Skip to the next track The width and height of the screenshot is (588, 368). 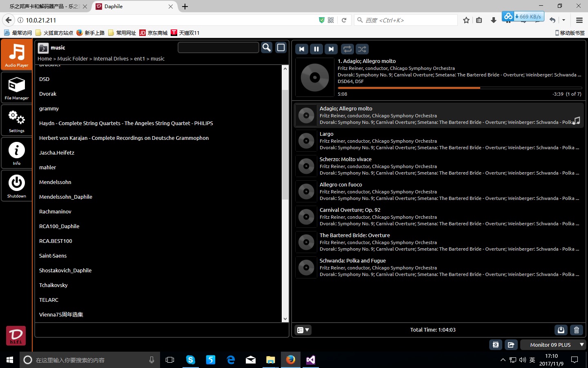(x=331, y=49)
